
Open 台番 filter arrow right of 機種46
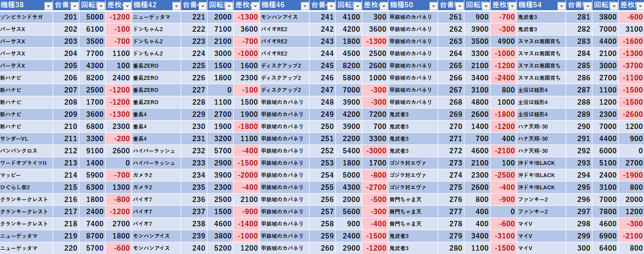(x=331, y=6)
